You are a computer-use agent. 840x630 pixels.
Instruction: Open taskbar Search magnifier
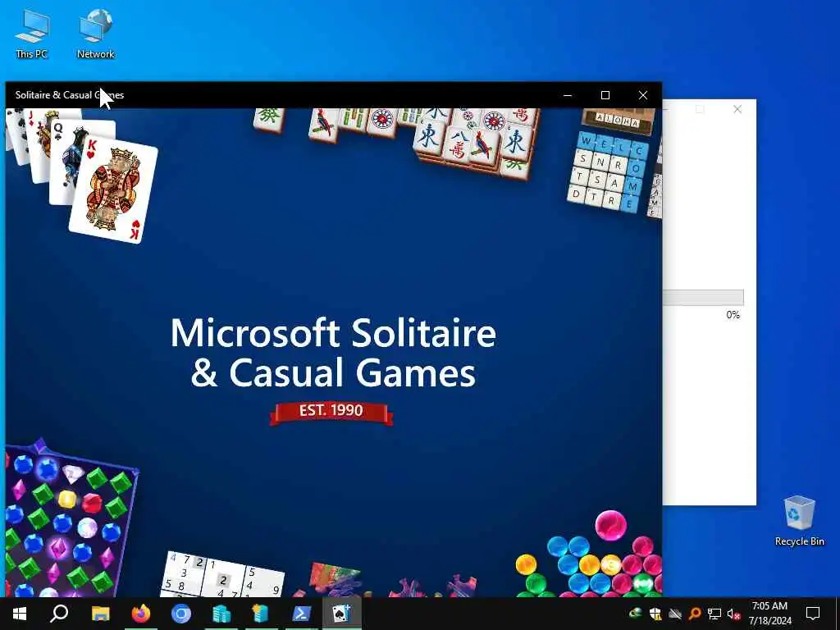tap(59, 614)
